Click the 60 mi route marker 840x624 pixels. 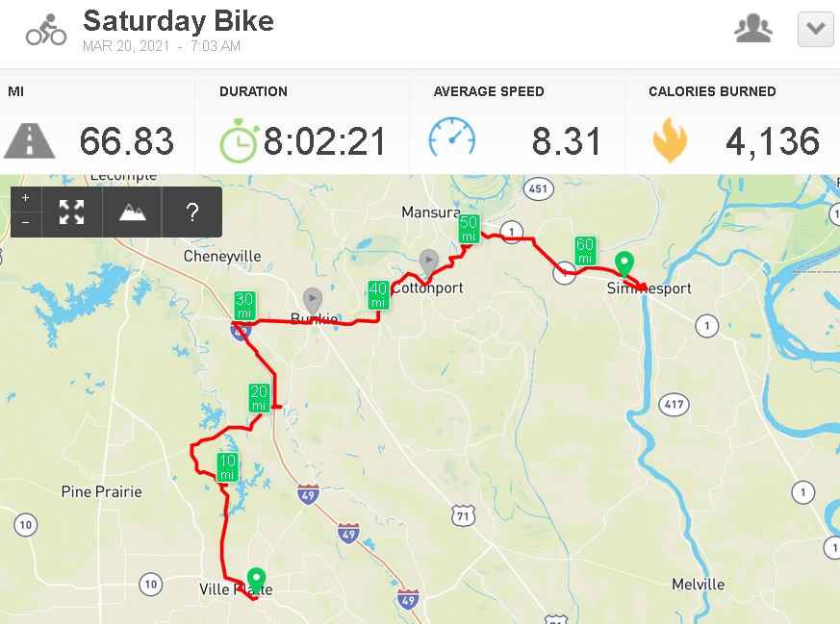[585, 250]
